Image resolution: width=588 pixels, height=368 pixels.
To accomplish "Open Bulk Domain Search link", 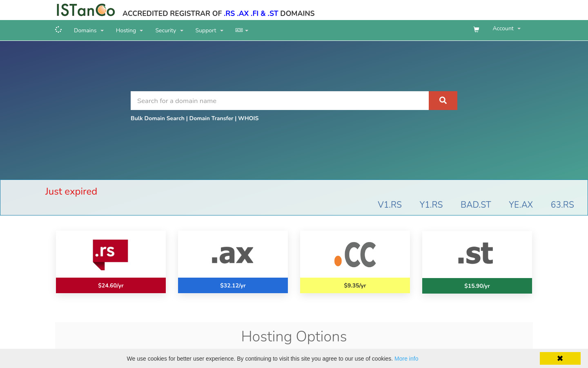I will pos(158,118).
